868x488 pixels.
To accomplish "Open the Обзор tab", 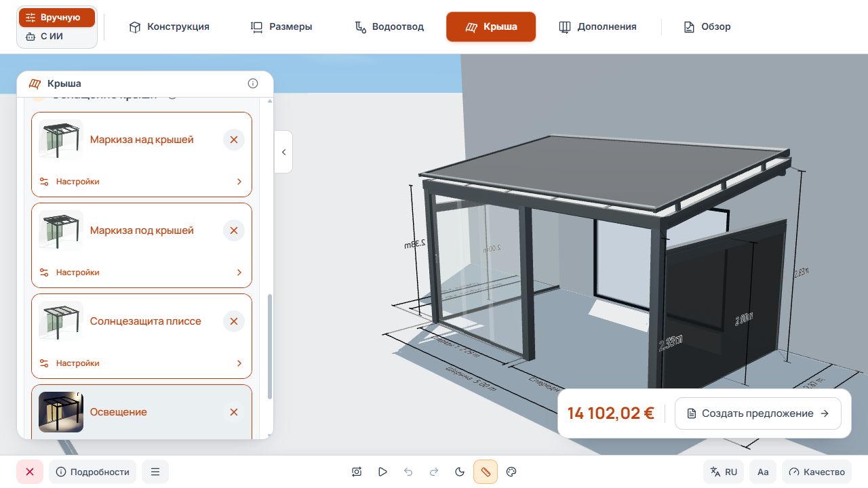I will [707, 27].
